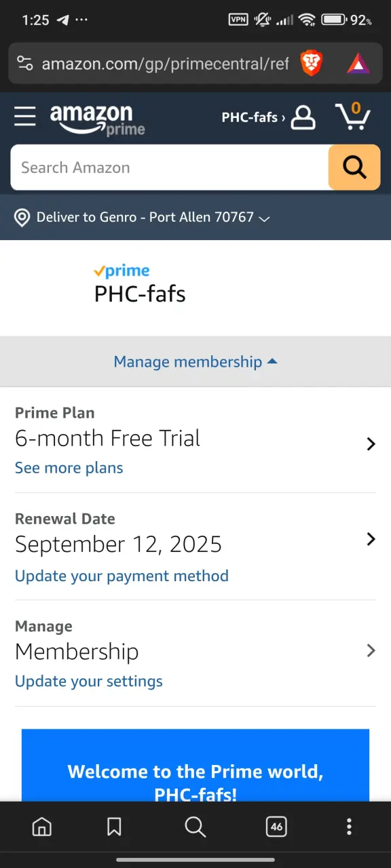This screenshot has height=868, width=391.
Task: Open the shopping cart
Action: [353, 117]
